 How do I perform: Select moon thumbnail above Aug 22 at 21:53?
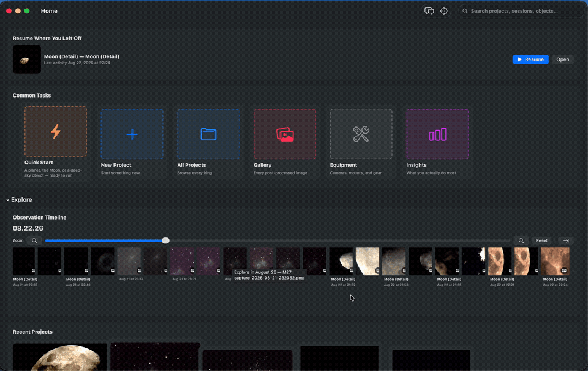pos(394,261)
